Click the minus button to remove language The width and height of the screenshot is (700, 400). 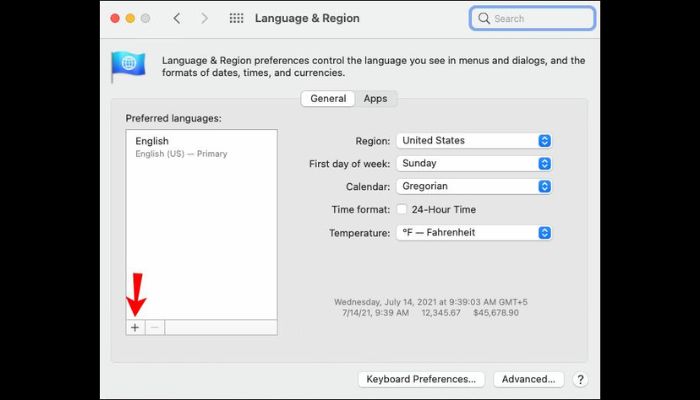155,328
